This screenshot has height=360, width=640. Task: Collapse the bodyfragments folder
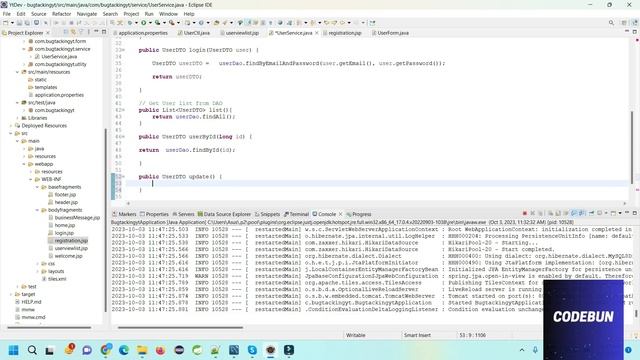(37, 210)
